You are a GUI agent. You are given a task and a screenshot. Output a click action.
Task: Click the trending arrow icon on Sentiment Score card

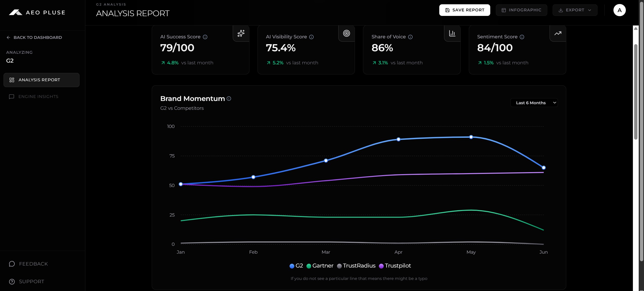pyautogui.click(x=558, y=33)
